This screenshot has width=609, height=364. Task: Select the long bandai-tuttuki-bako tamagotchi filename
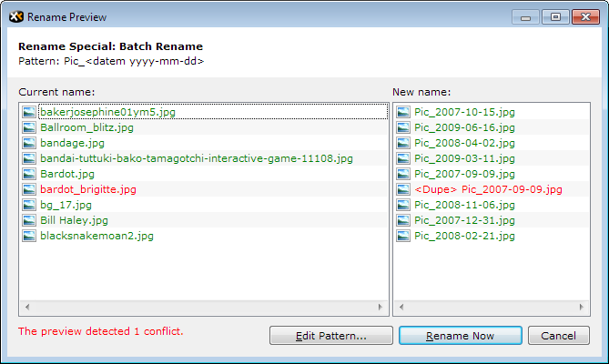pos(196,158)
